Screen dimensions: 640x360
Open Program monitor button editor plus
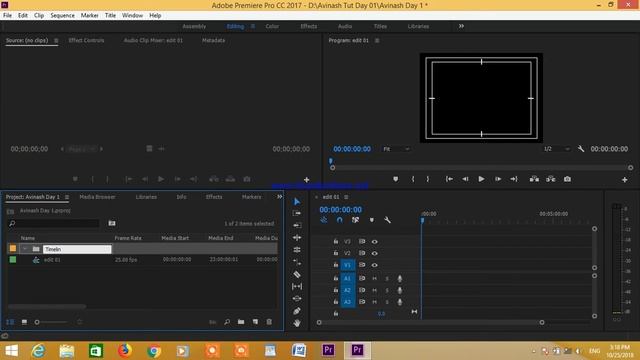[x=624, y=180]
